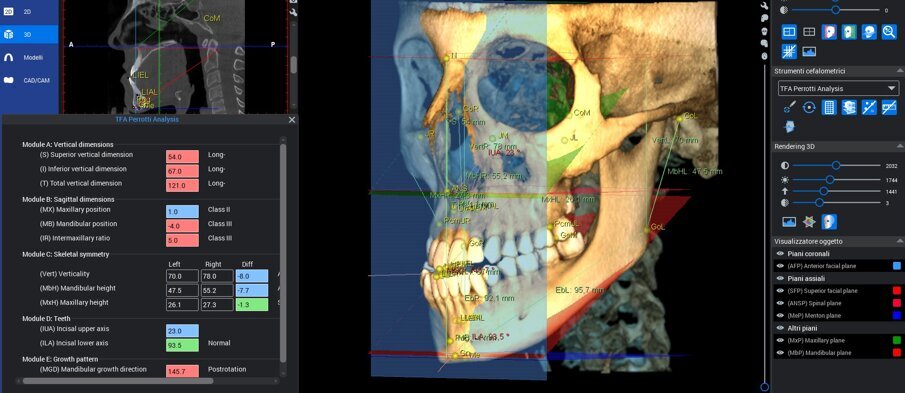Click the head profile icon below brush
Viewport: 905px width, 393px height.
click(x=789, y=127)
